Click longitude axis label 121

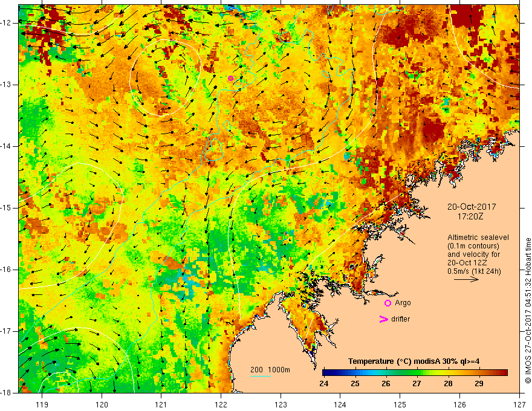click(161, 404)
